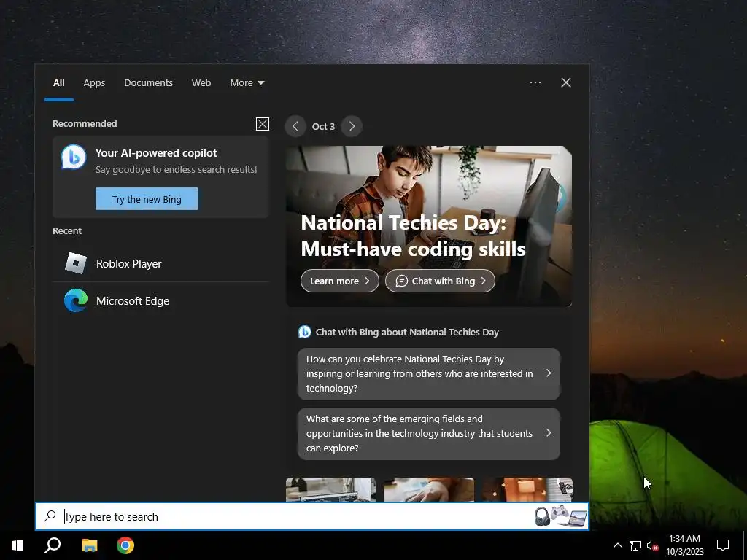Go to previous day arrow
The image size is (747, 560).
click(295, 126)
